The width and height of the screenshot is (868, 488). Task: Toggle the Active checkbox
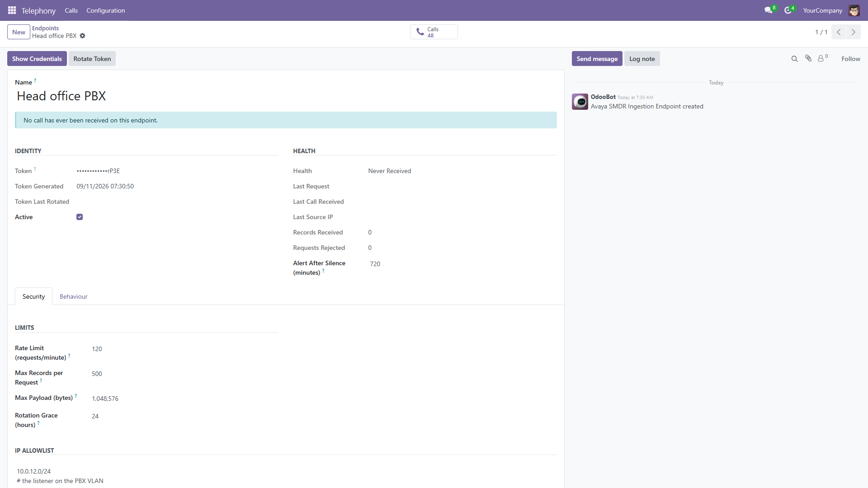coord(80,217)
